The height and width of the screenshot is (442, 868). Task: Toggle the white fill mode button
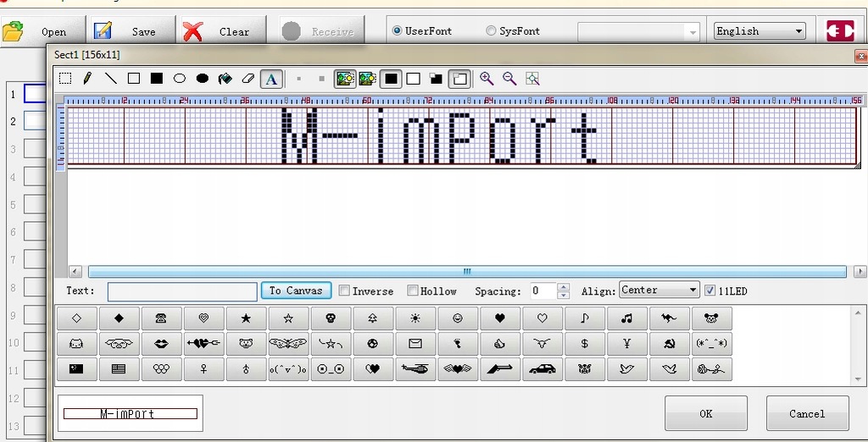(414, 79)
